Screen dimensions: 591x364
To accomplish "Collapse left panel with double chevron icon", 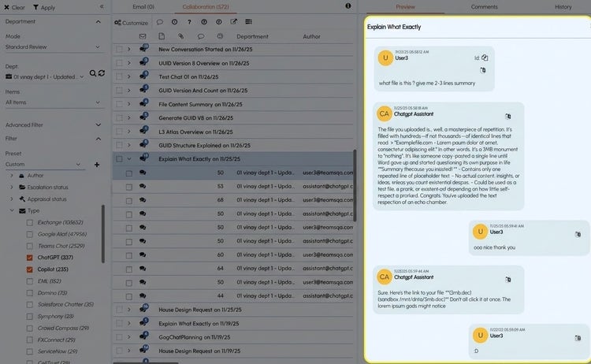I will coord(101,6).
